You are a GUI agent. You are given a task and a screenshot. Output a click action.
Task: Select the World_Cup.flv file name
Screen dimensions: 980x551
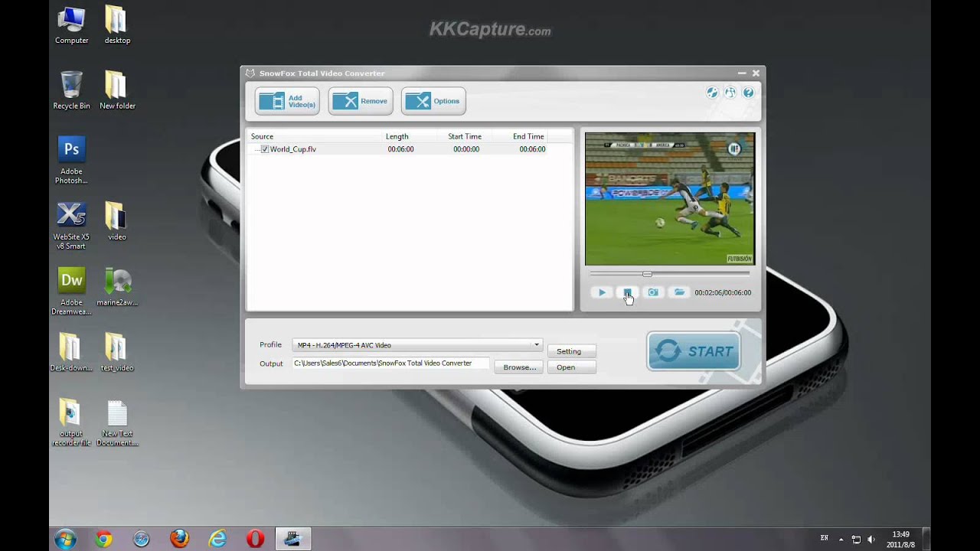[x=293, y=149]
